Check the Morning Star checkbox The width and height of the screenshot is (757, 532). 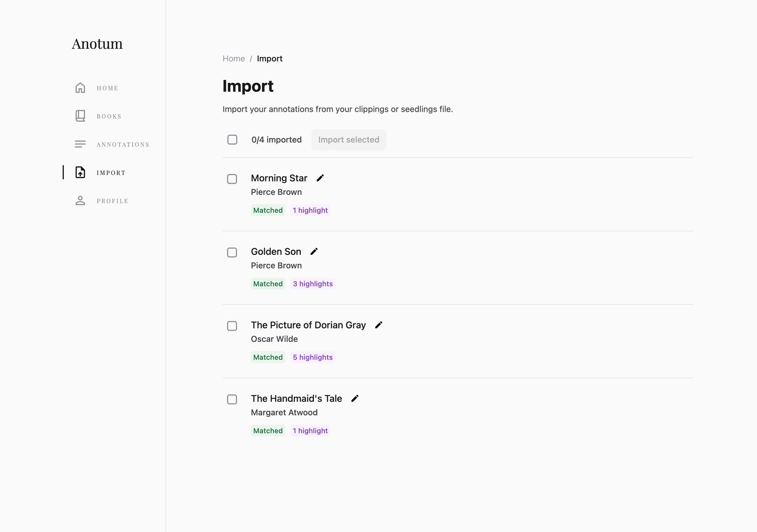click(x=232, y=179)
